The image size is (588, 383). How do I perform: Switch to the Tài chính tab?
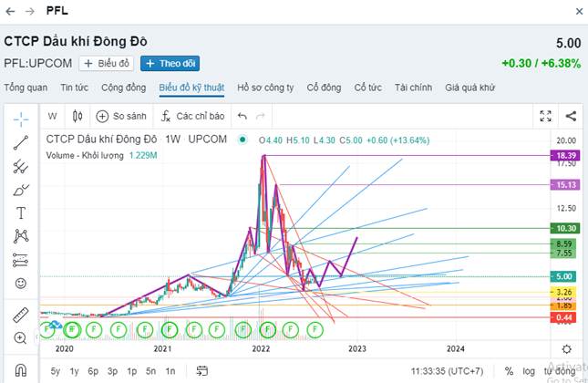[413, 88]
